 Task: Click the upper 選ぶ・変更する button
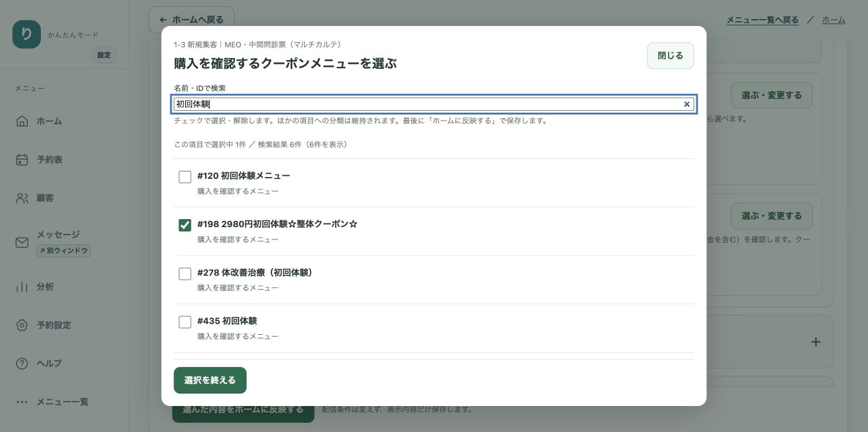tap(772, 95)
